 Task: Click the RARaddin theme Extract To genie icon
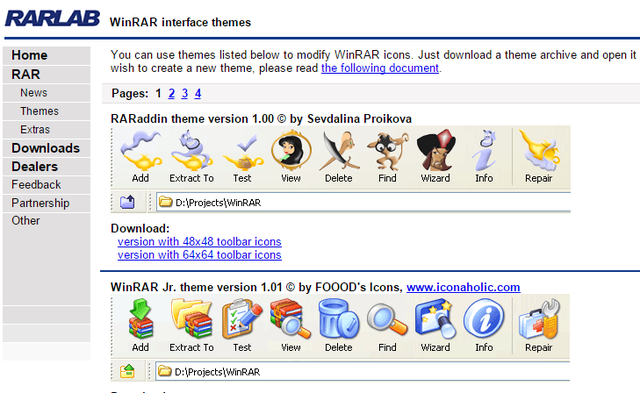click(x=191, y=151)
